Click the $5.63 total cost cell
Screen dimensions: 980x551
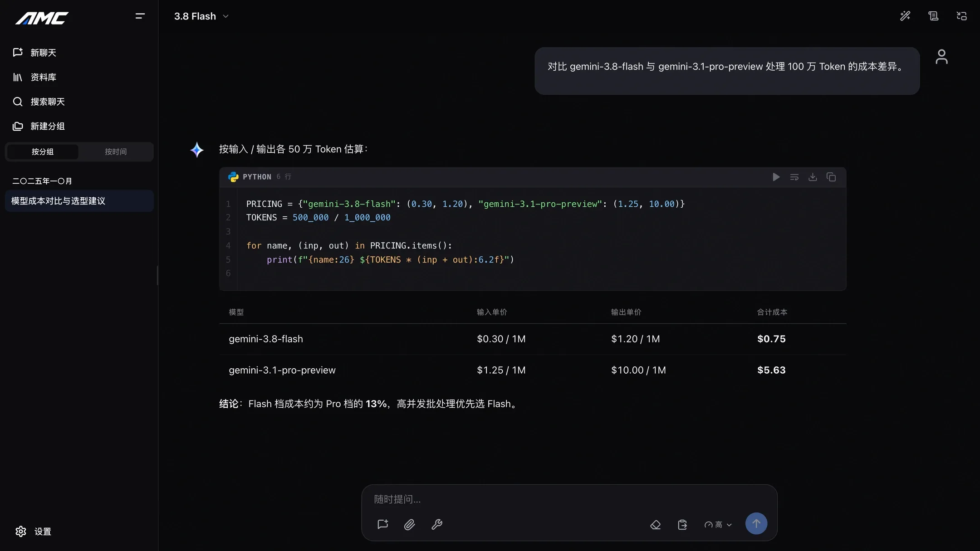tap(771, 370)
